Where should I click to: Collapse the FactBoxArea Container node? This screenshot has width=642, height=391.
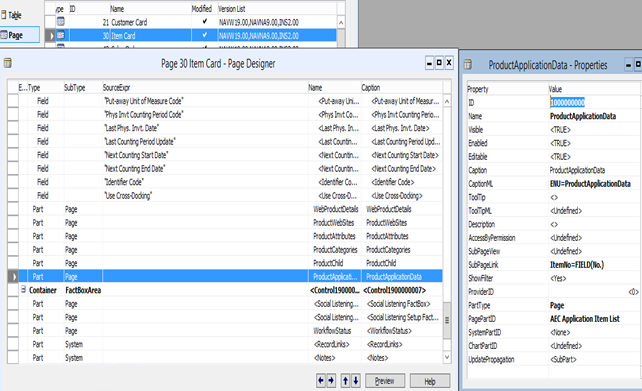point(24,289)
